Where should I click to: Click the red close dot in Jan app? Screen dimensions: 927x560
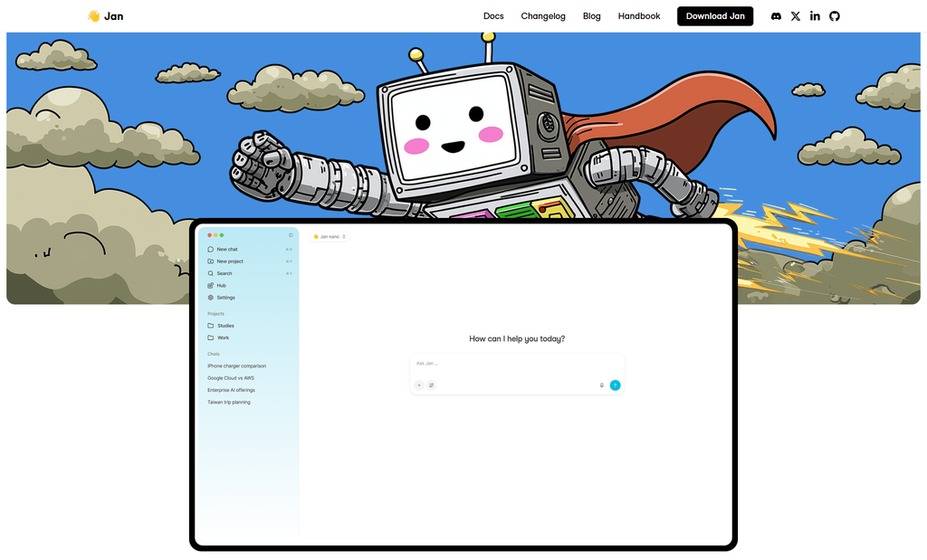tap(209, 235)
